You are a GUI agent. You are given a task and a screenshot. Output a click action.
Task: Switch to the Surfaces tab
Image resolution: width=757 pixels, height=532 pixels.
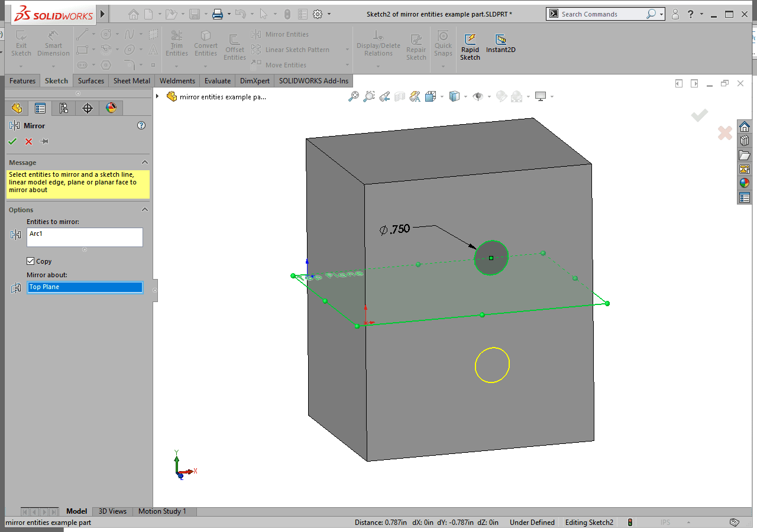click(x=91, y=81)
